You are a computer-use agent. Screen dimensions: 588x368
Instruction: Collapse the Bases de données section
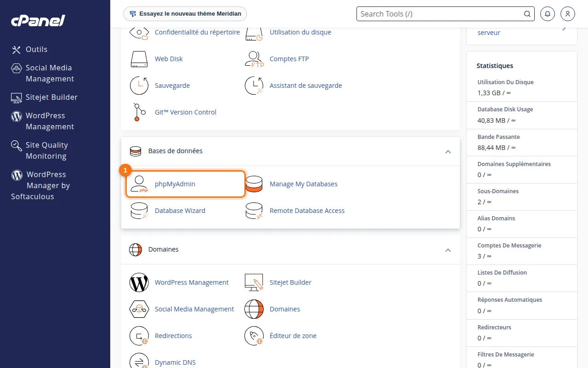(448, 151)
